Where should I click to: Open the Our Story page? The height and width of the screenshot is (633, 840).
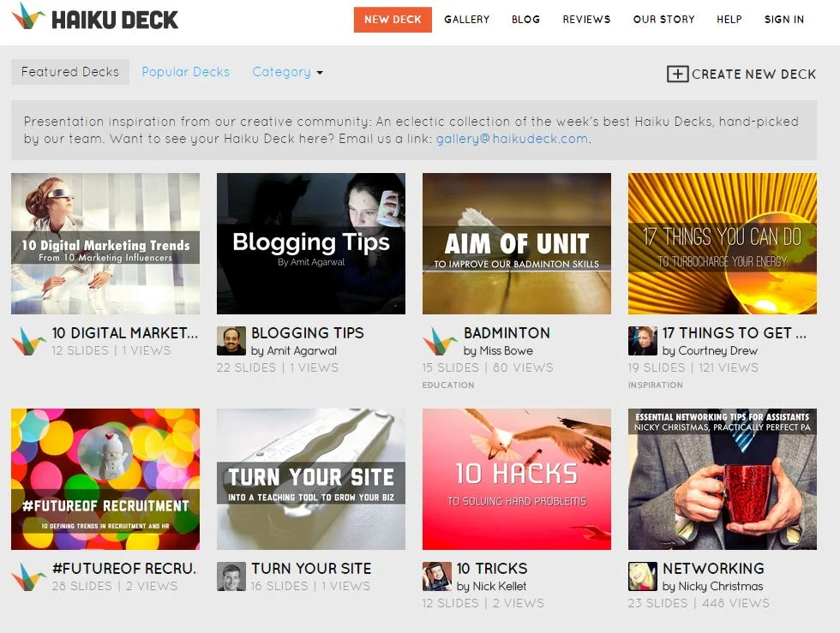[663, 20]
